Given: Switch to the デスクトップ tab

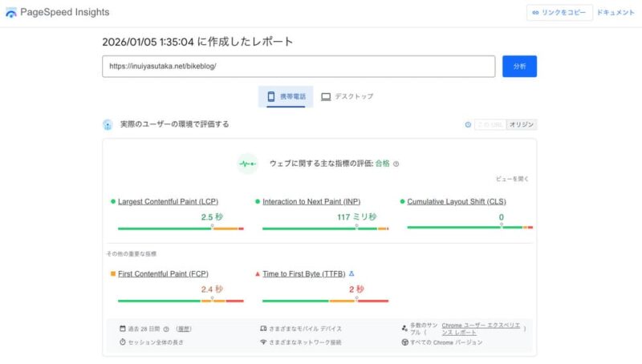Looking at the screenshot, I should (x=347, y=96).
